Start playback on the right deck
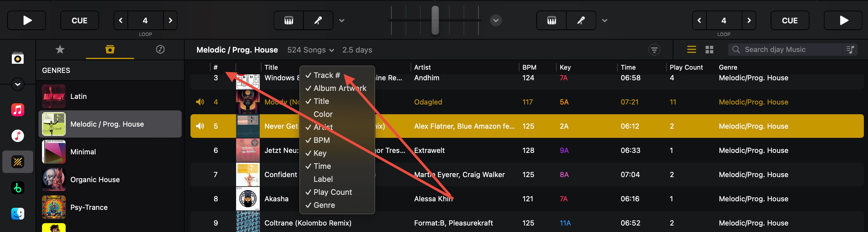 843,20
